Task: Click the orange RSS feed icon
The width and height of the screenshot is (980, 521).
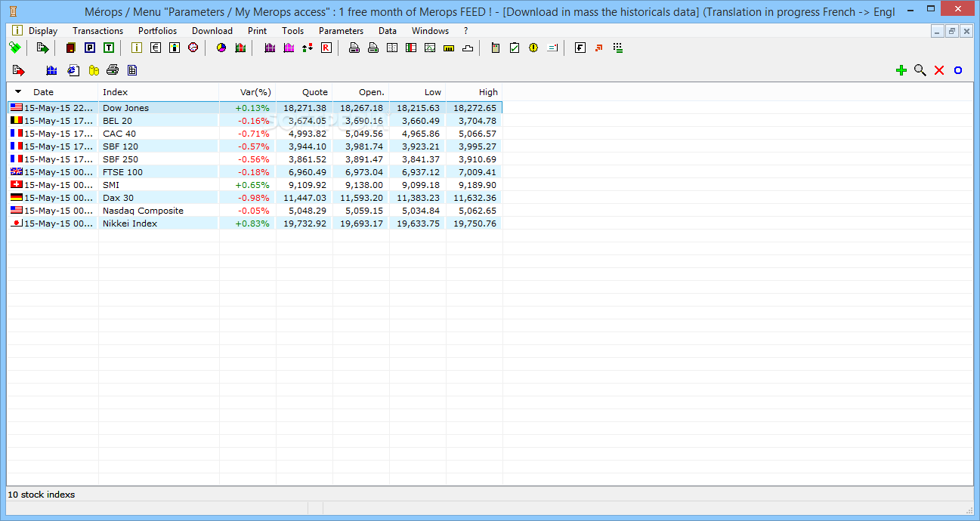Action: (x=599, y=48)
